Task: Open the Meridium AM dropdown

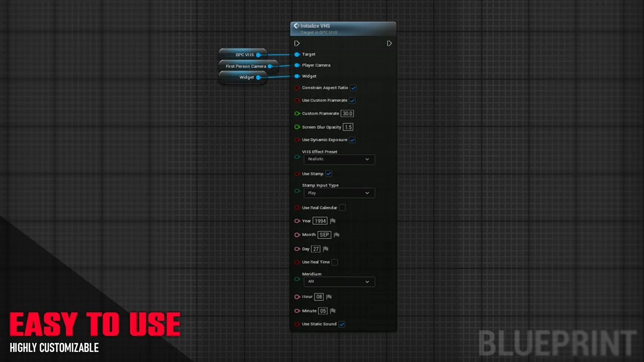Action: [x=339, y=282]
